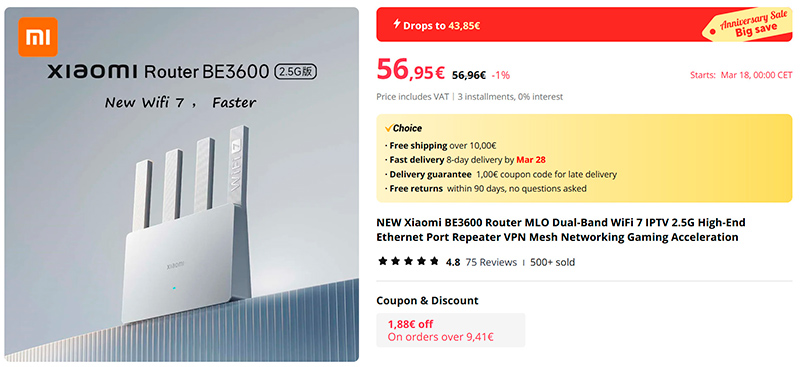This screenshot has height=367, width=800.
Task: Click the WiFi 7 antenna on router image
Action: [238, 166]
